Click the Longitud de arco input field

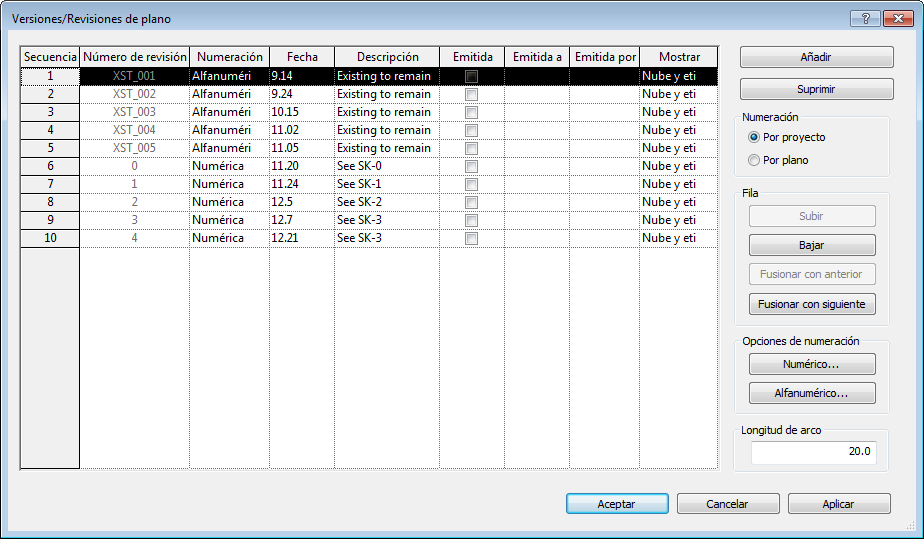point(813,452)
